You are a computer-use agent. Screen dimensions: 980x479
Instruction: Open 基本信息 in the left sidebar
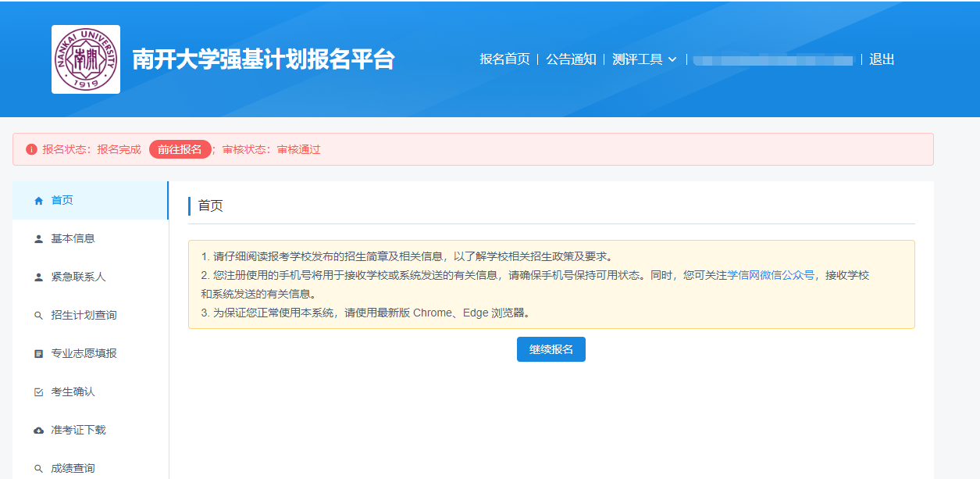90,238
